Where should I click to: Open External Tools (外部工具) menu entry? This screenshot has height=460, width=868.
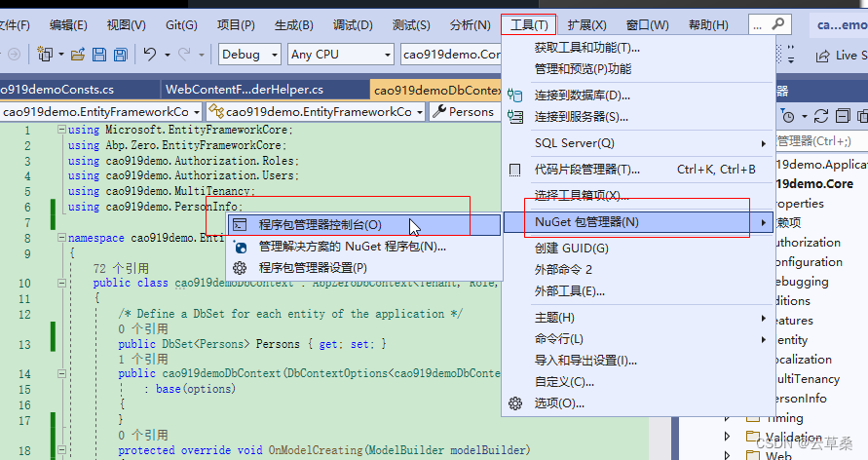click(x=638, y=291)
